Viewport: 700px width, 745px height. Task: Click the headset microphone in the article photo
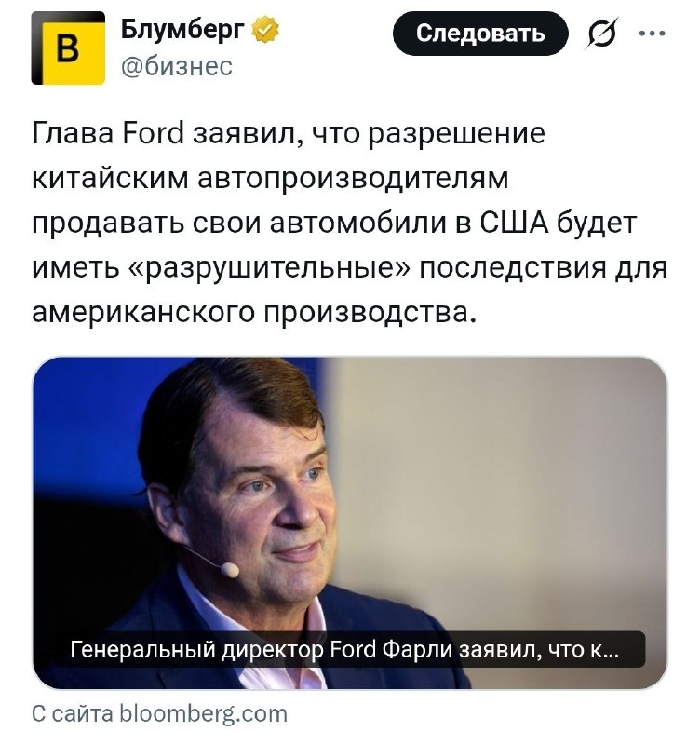tap(230, 569)
